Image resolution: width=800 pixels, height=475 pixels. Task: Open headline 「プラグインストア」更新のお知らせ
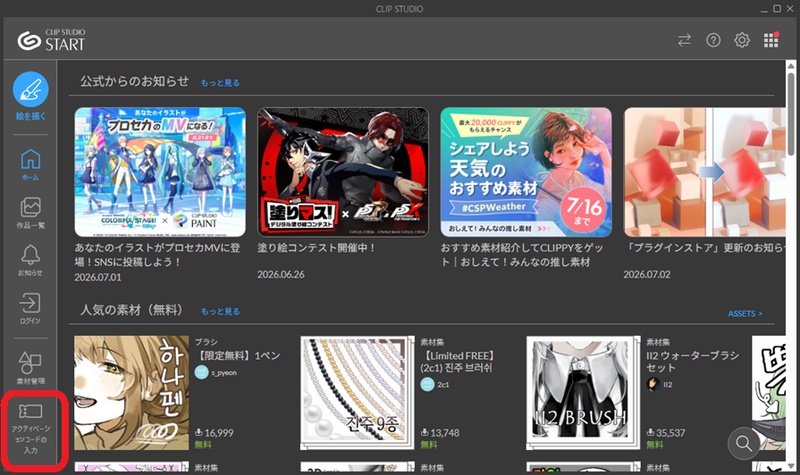[x=705, y=248]
